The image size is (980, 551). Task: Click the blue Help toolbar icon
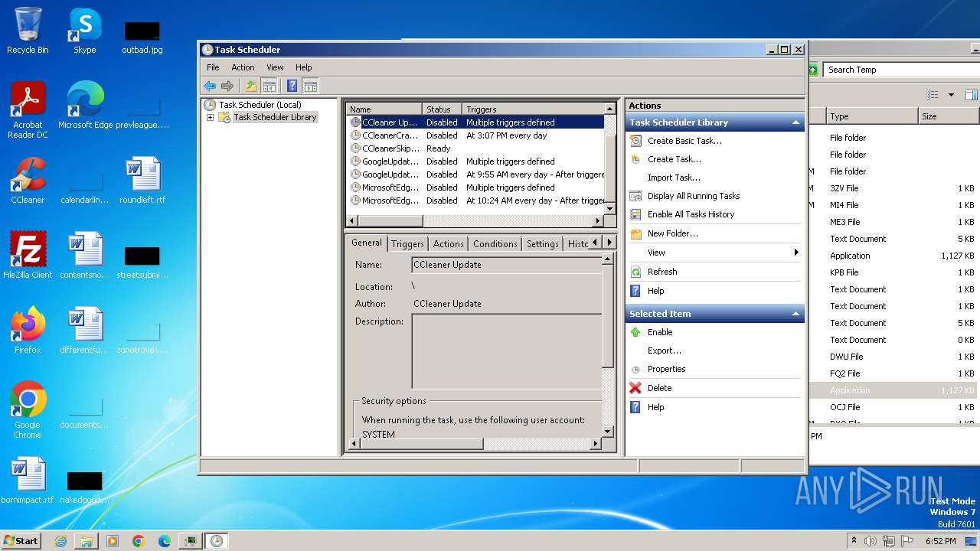292,86
